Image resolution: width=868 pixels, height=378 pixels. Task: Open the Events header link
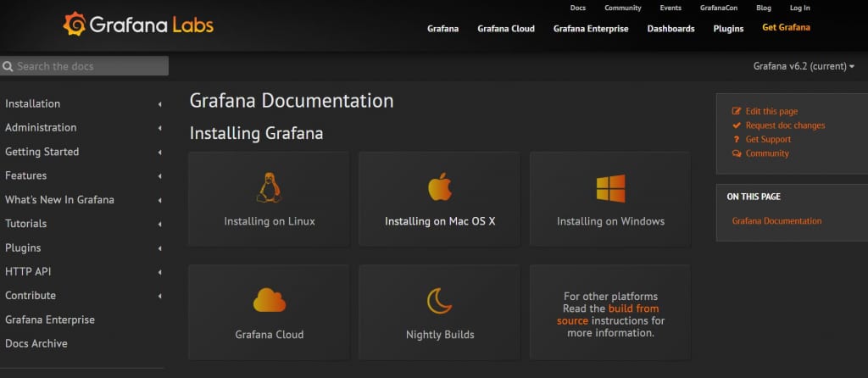tap(670, 8)
